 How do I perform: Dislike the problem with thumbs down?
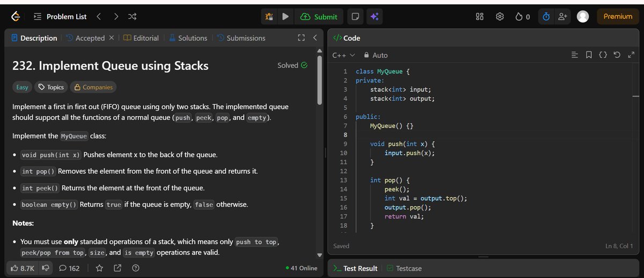pos(46,268)
